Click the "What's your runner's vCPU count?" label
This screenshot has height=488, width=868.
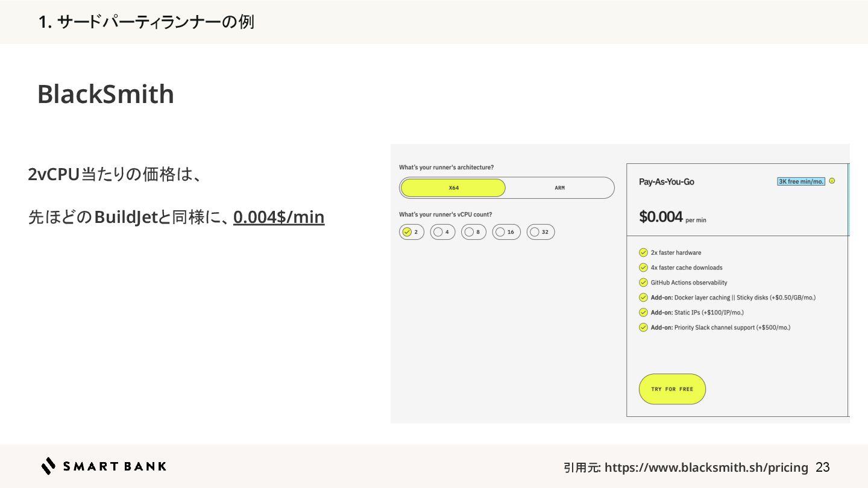(x=445, y=214)
